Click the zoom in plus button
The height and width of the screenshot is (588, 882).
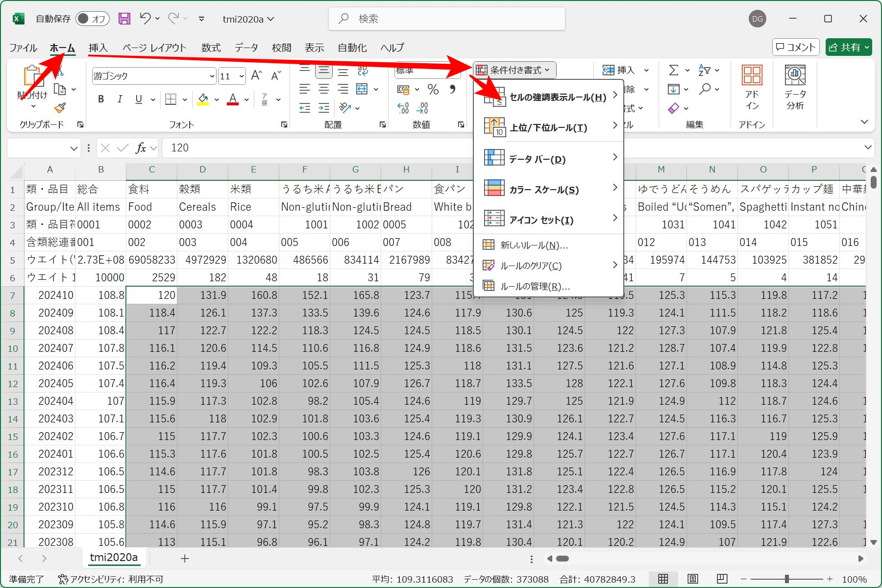coord(830,579)
